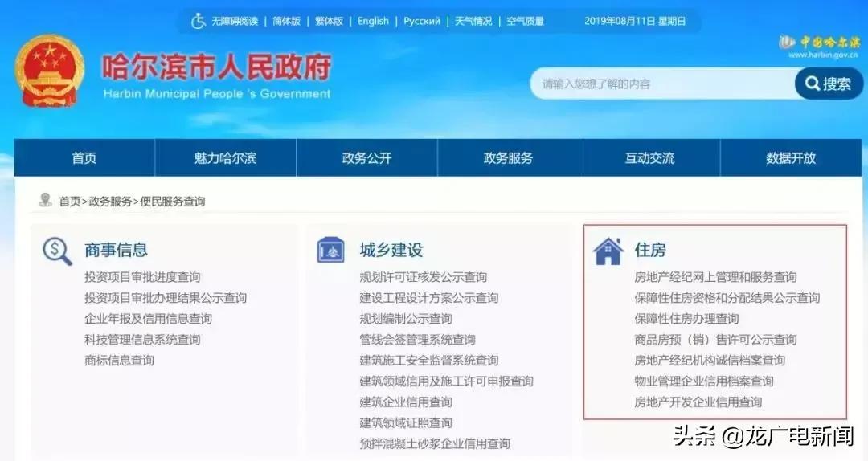Click 便民服务查询 in the breadcrumb
The image size is (868, 461).
point(172,202)
